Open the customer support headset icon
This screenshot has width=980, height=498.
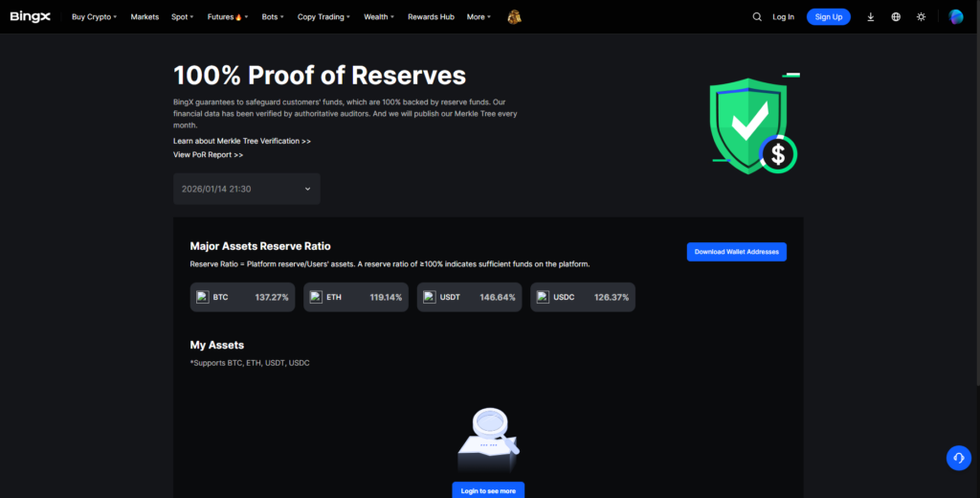coord(959,458)
